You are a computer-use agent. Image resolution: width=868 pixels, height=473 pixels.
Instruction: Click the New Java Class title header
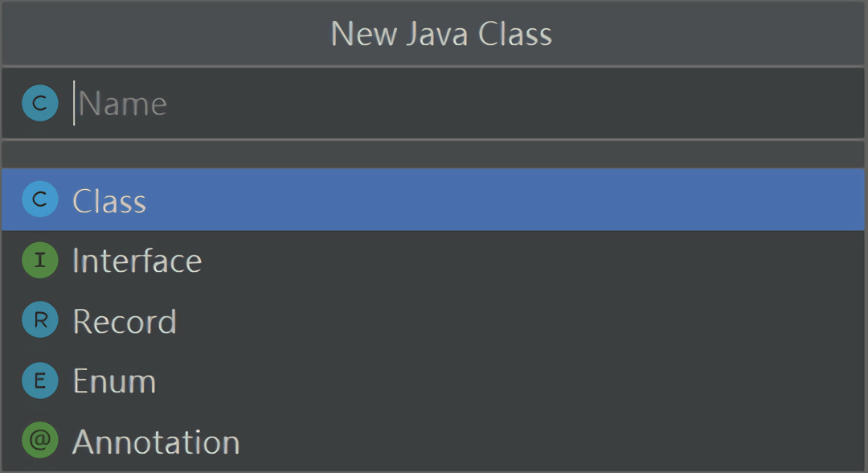click(x=440, y=34)
